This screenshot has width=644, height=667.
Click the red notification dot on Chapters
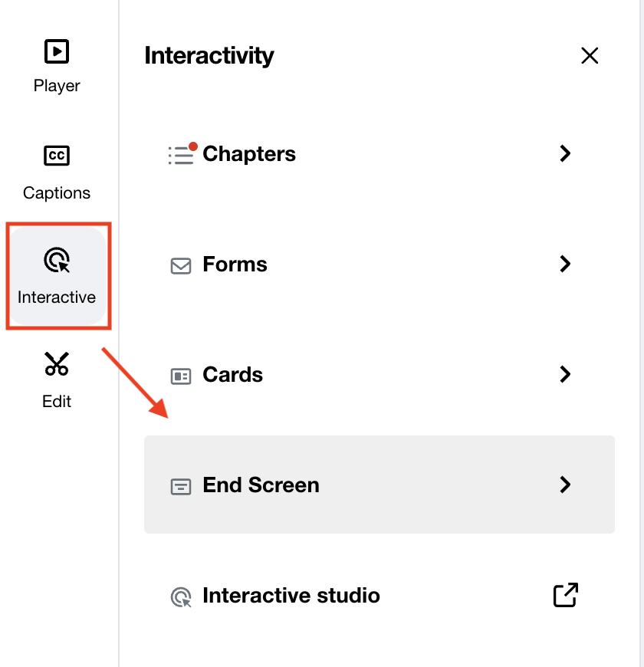194,144
